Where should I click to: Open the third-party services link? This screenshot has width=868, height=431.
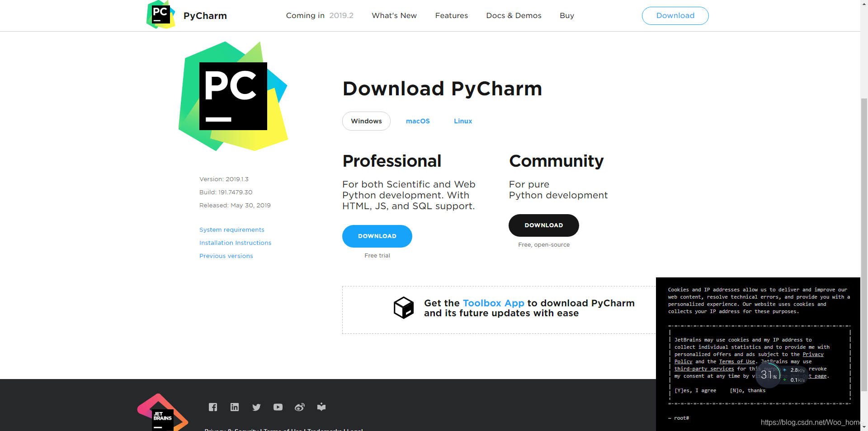pyautogui.click(x=704, y=369)
